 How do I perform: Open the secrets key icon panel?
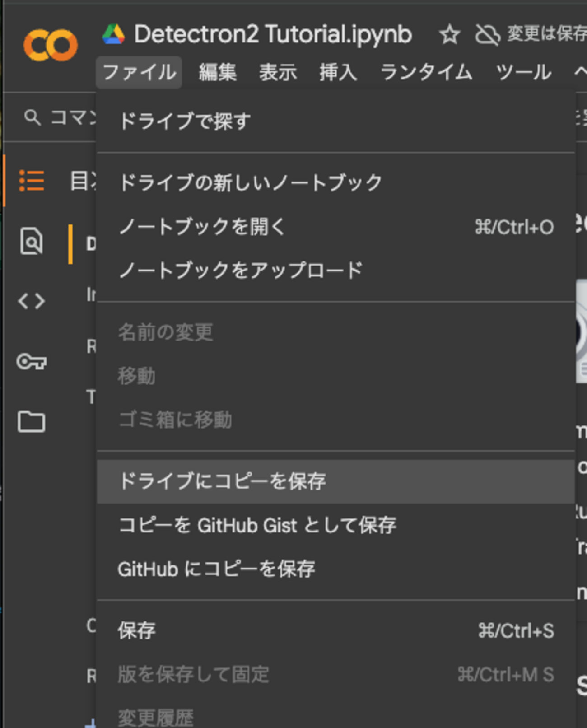[x=32, y=361]
